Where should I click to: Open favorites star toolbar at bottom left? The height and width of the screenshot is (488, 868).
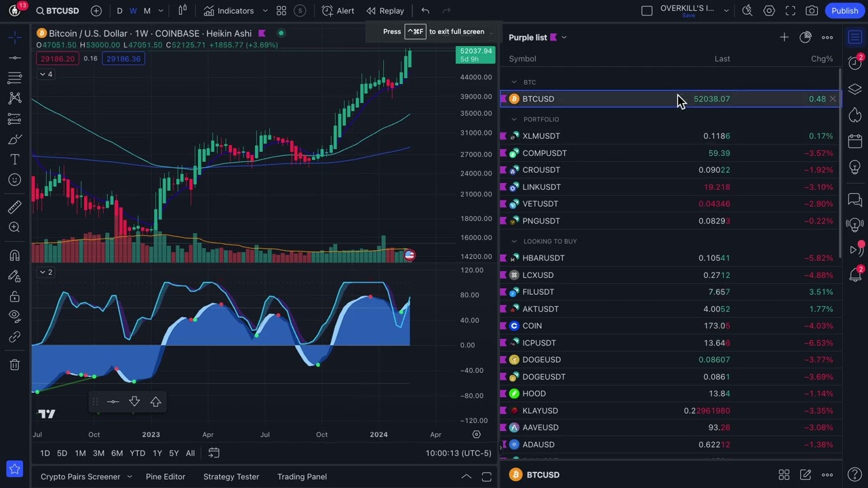click(x=15, y=468)
